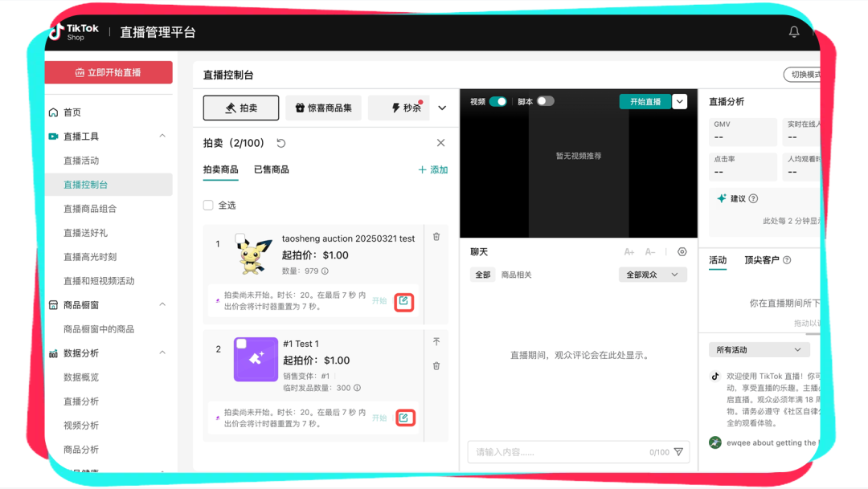Expand the 所有活动 dropdown
The image size is (868, 489).
[758, 350]
